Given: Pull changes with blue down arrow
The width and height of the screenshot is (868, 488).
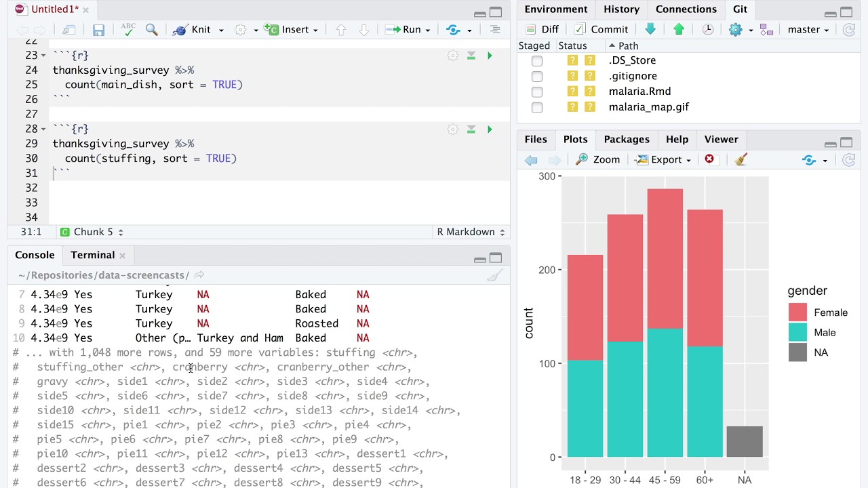Looking at the screenshot, I should point(650,29).
